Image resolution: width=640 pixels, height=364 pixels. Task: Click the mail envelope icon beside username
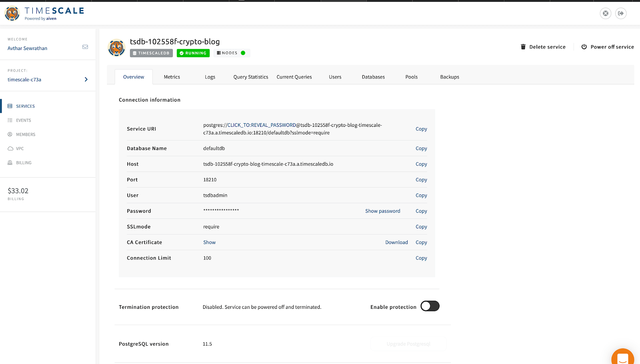(x=85, y=47)
